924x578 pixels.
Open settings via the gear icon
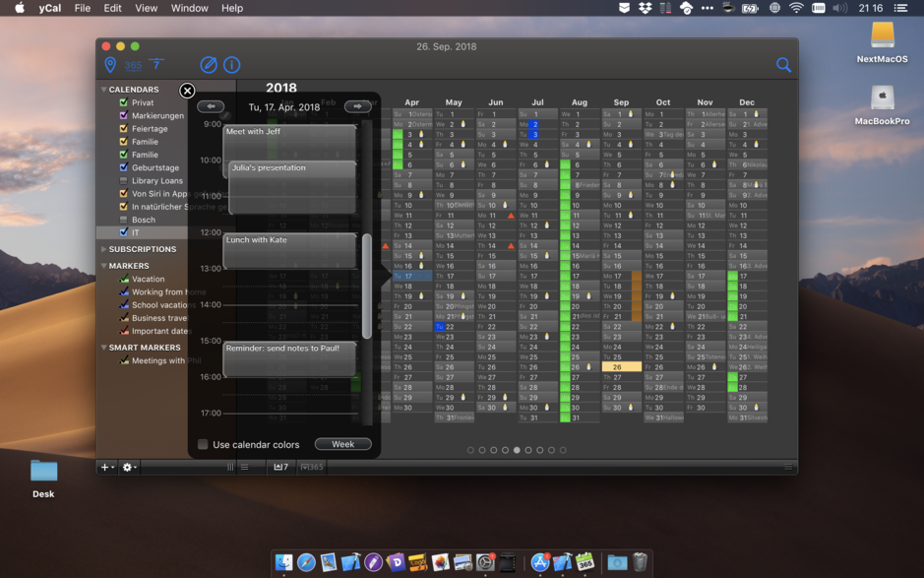tap(127, 467)
